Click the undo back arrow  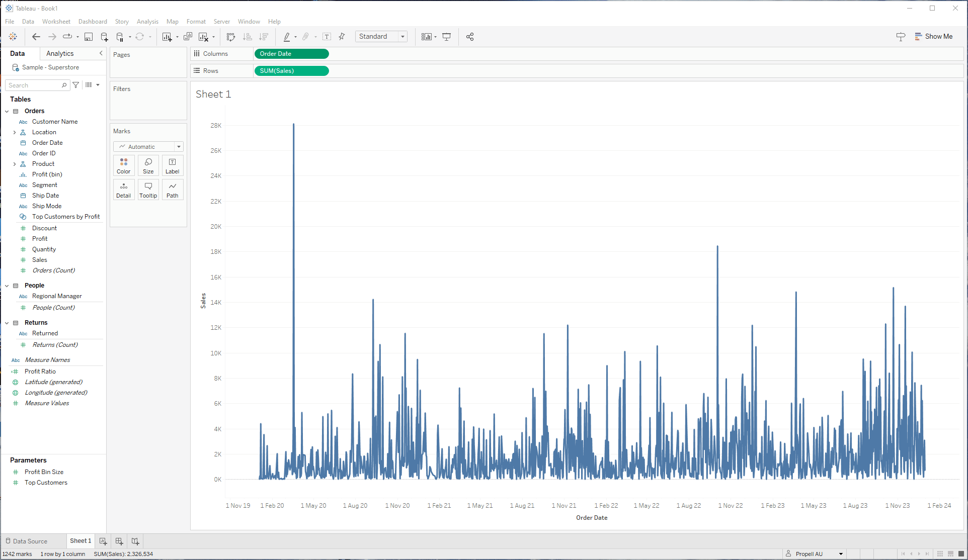pos(36,37)
